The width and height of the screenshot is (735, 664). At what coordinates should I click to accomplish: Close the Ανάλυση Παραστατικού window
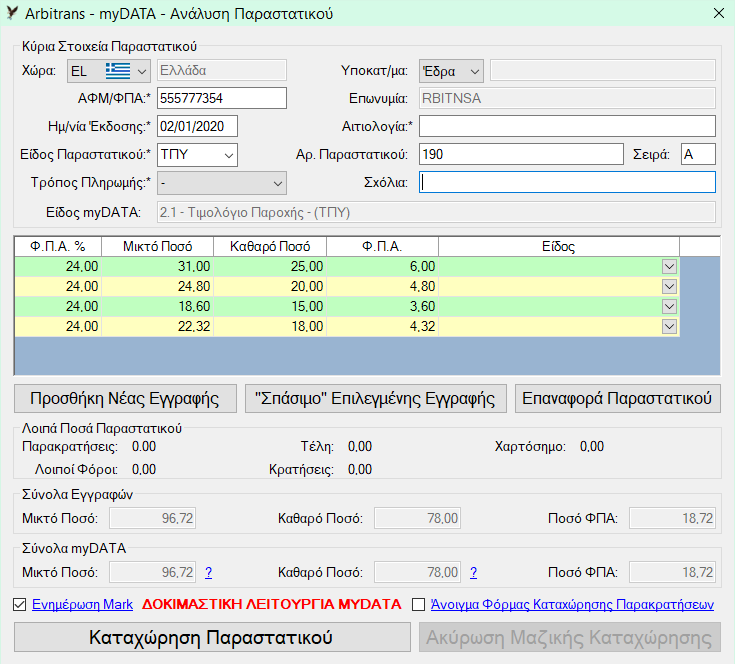(719, 13)
